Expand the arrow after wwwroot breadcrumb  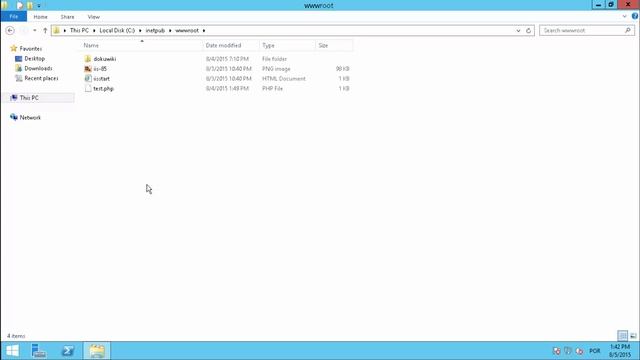204,31
